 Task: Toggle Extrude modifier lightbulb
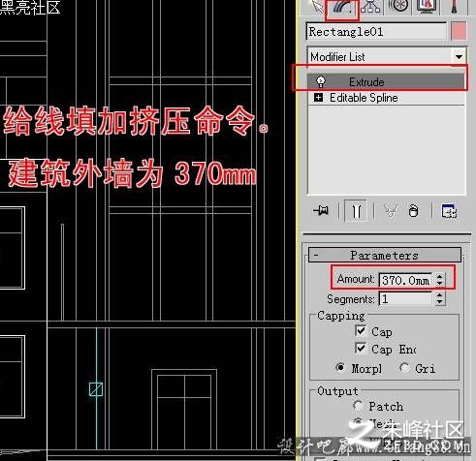321,81
